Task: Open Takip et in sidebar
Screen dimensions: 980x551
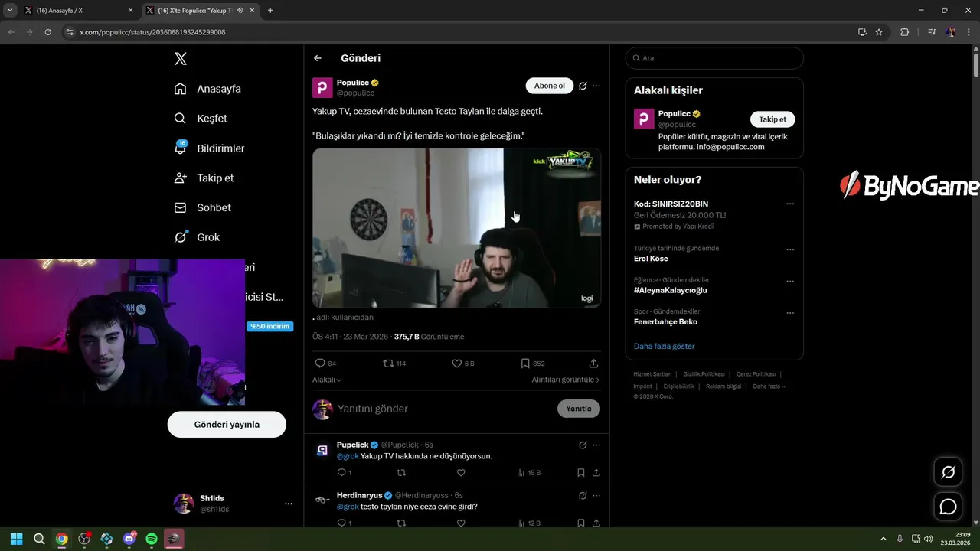Action: [204, 178]
